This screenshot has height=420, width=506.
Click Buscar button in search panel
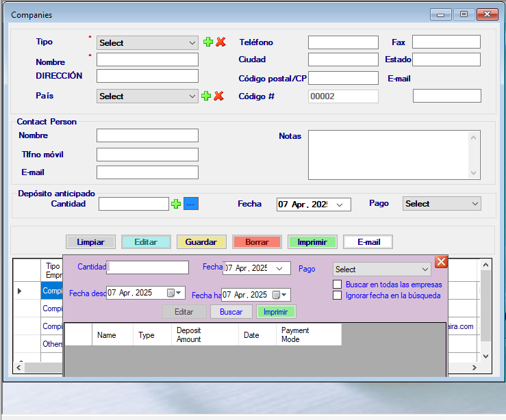pyautogui.click(x=231, y=312)
